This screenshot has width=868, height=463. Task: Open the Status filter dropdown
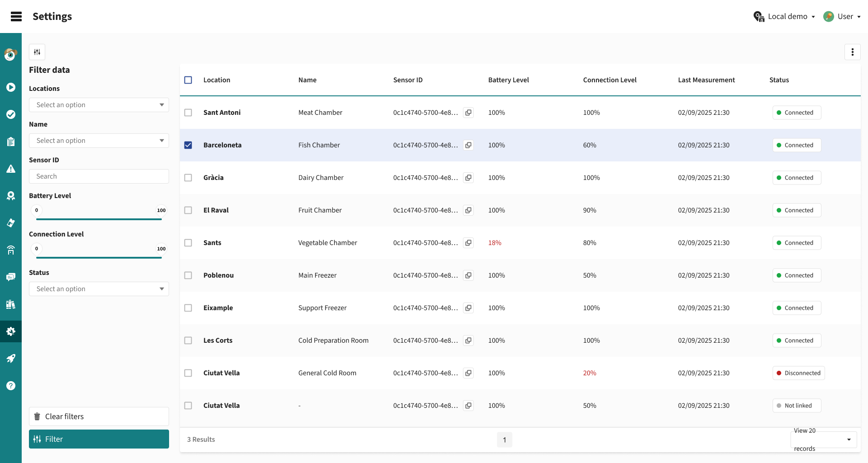(99, 289)
